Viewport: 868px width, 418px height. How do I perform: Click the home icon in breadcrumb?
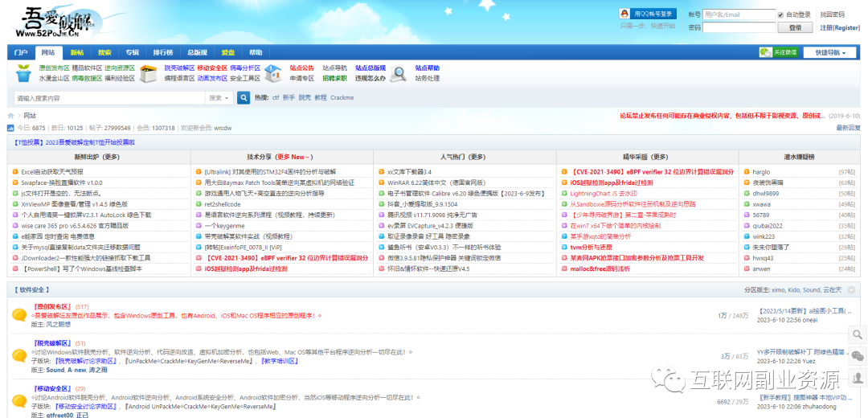(x=11, y=116)
